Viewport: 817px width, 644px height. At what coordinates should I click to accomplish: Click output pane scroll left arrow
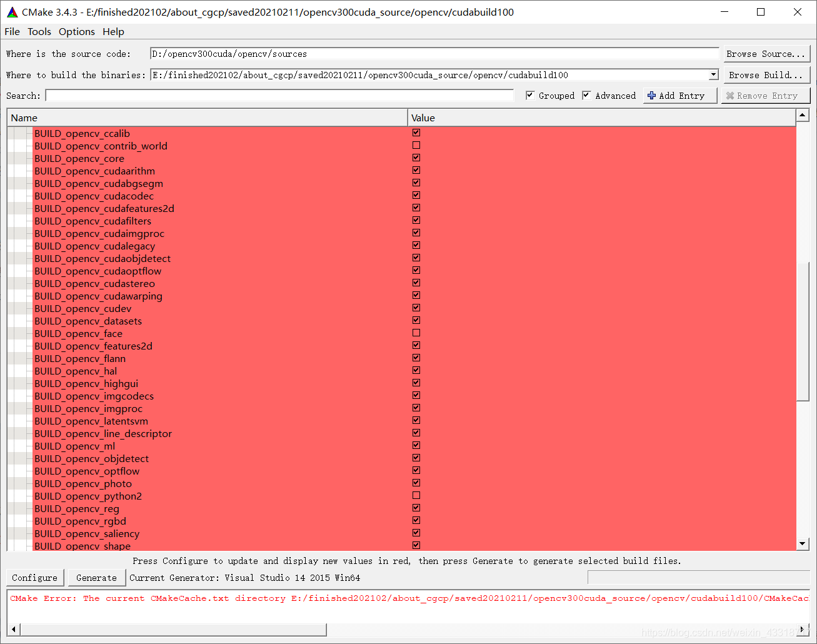[x=14, y=629]
